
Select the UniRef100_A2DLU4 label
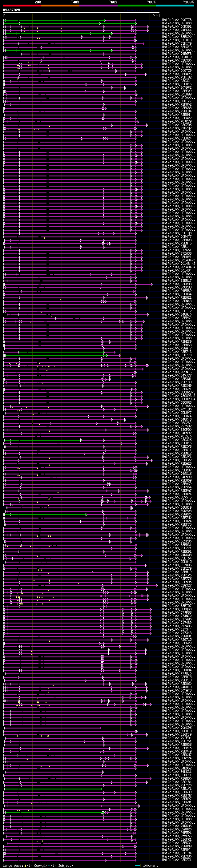[x=177, y=111]
